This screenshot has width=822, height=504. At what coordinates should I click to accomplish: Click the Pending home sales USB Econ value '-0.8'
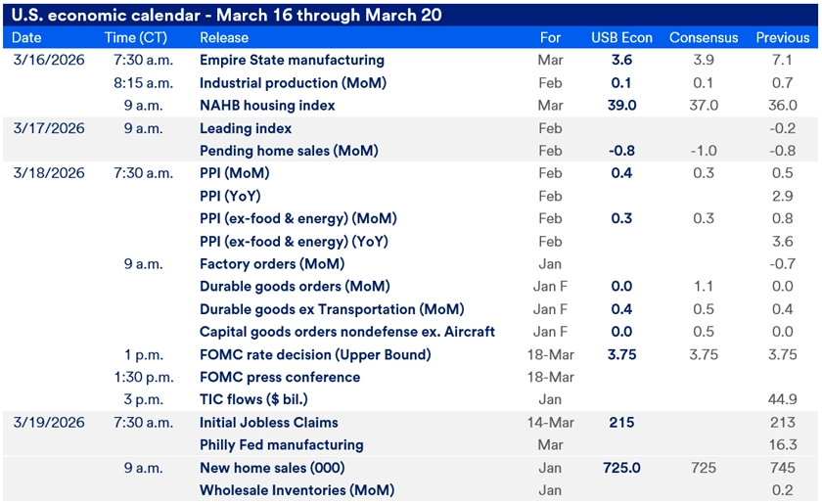coord(621,151)
